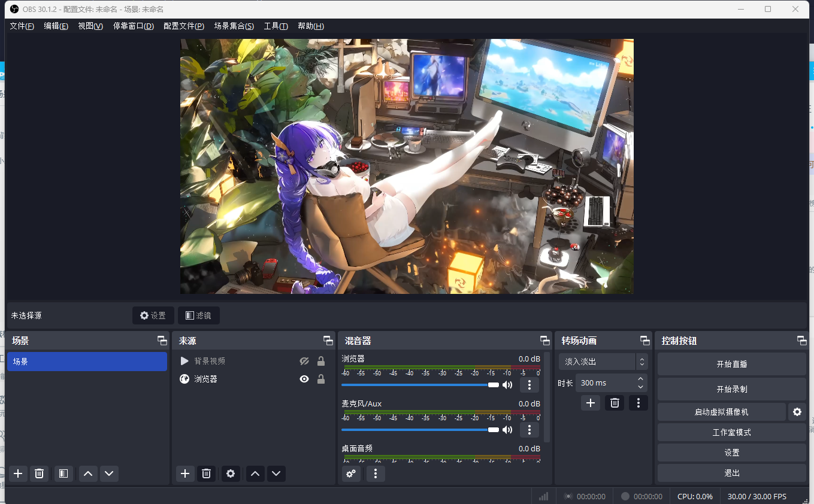Screen dimensions: 814x504
Task: Click the CPU: 0.0% status text
Action: 695,496
